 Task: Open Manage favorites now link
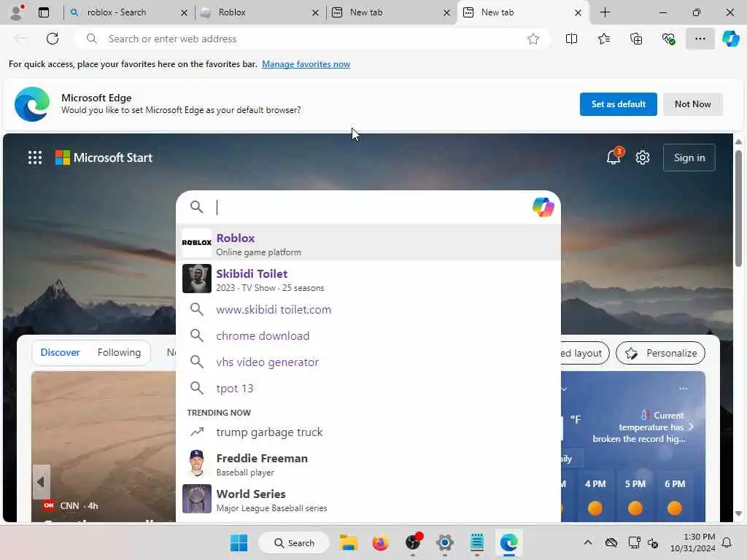306,64
